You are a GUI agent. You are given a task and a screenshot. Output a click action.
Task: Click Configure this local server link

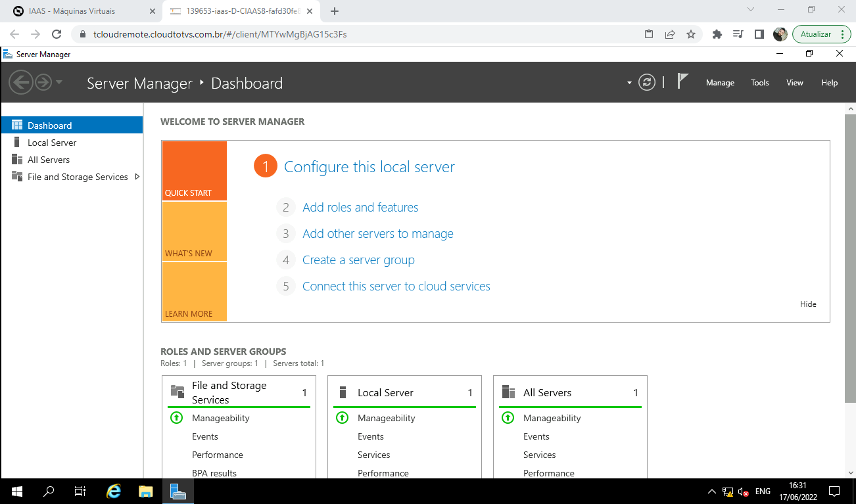[369, 167]
